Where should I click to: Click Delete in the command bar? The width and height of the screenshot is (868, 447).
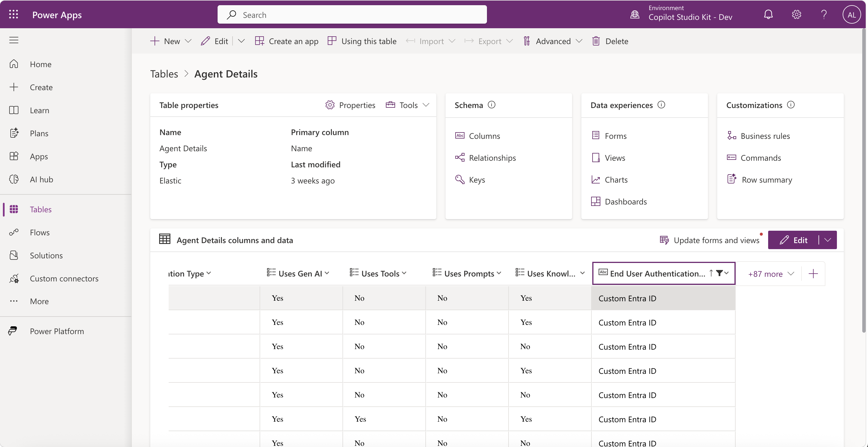(610, 41)
